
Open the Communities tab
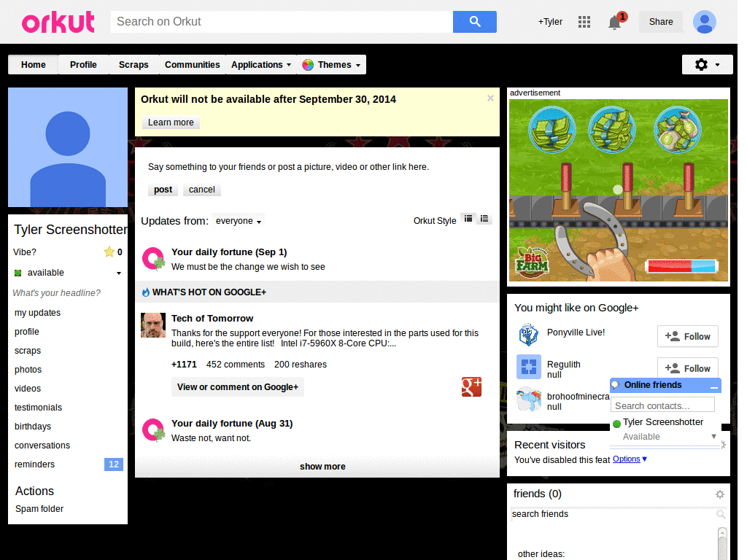tap(192, 65)
